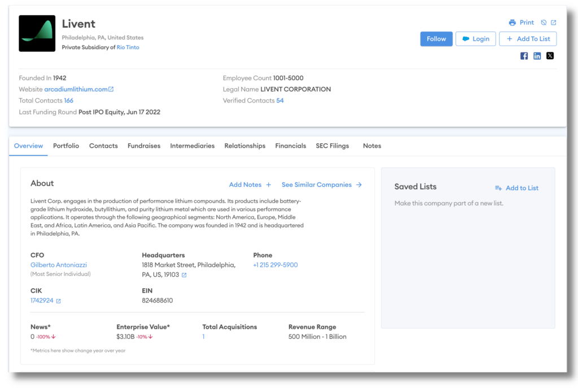Click the Print icon

tap(513, 23)
